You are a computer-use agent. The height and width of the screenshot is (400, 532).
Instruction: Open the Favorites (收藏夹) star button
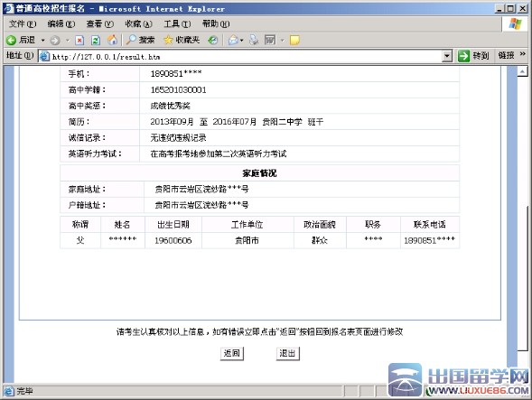click(182, 40)
